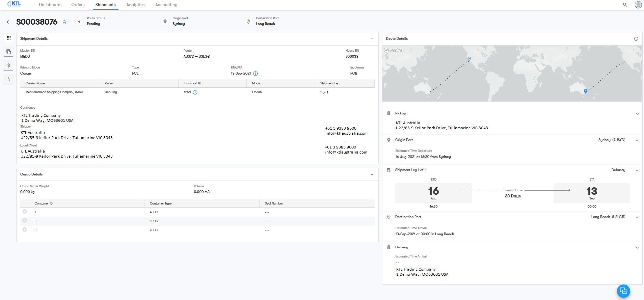Open the documents sidebar icon

[9, 52]
